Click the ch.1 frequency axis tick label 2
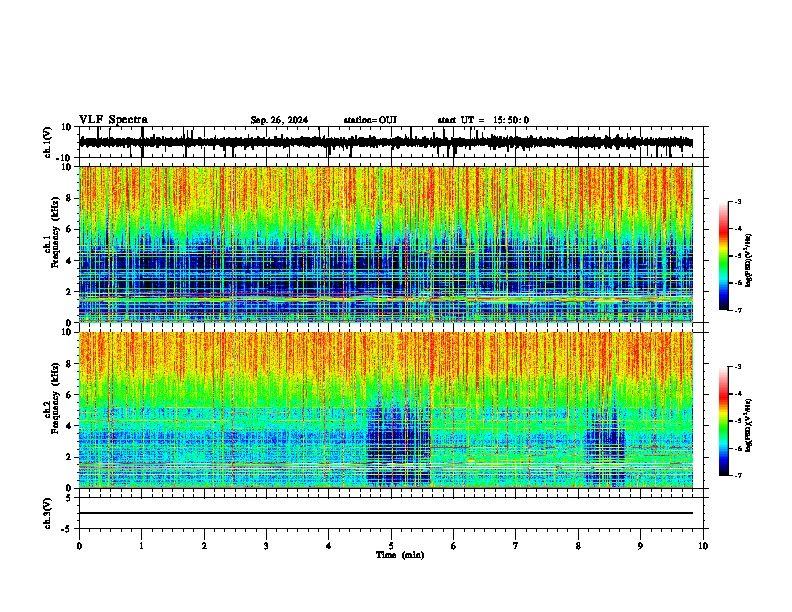Image resolution: width=792 pixels, height=612 pixels. pos(69,291)
